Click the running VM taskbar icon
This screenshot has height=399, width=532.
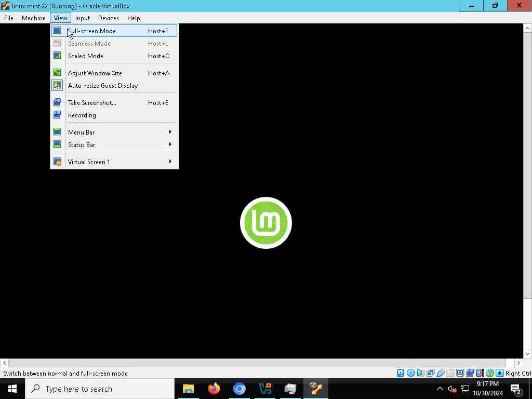(x=315, y=389)
